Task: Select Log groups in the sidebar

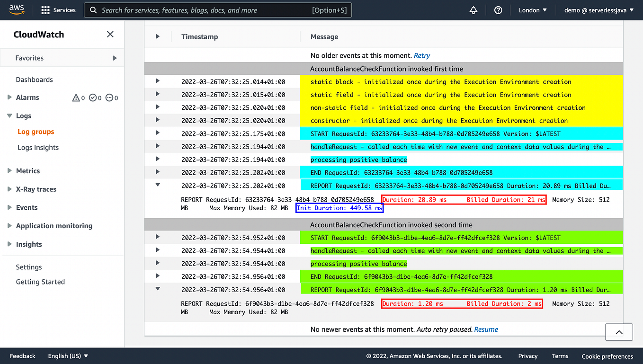Action: [36, 132]
